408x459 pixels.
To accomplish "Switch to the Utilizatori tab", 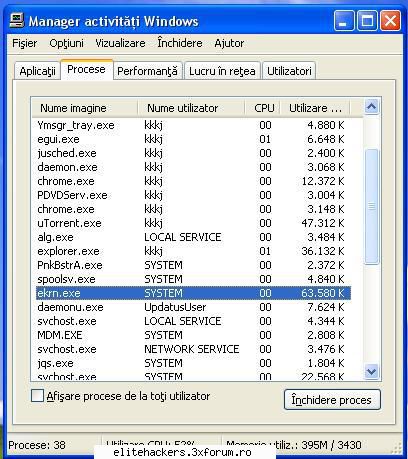I will click(x=289, y=71).
